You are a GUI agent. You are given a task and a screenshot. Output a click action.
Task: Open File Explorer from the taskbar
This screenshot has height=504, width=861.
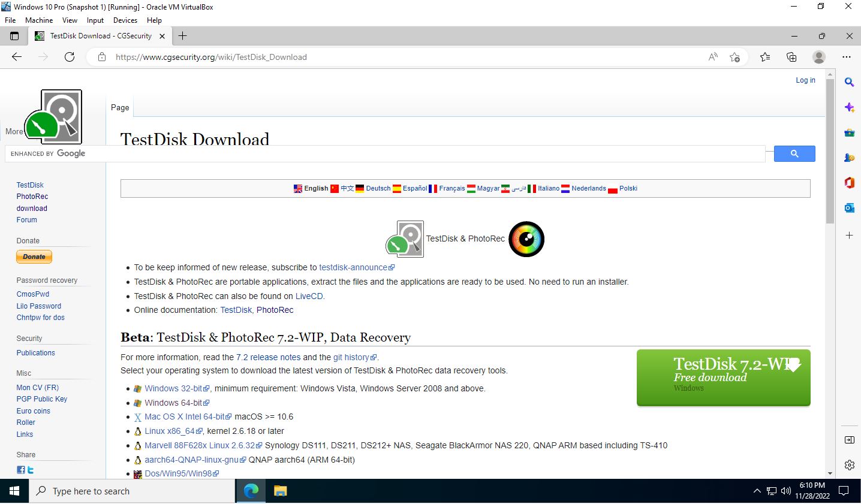(x=280, y=491)
